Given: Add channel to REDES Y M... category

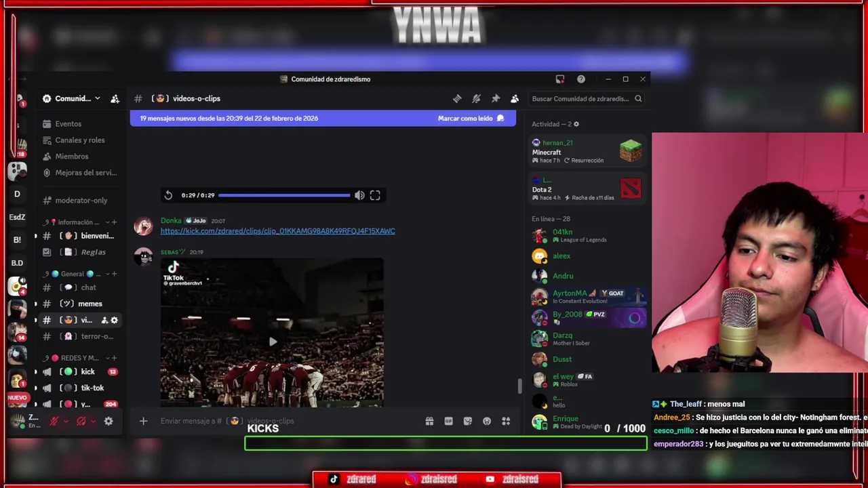Looking at the screenshot, I should click(x=114, y=358).
